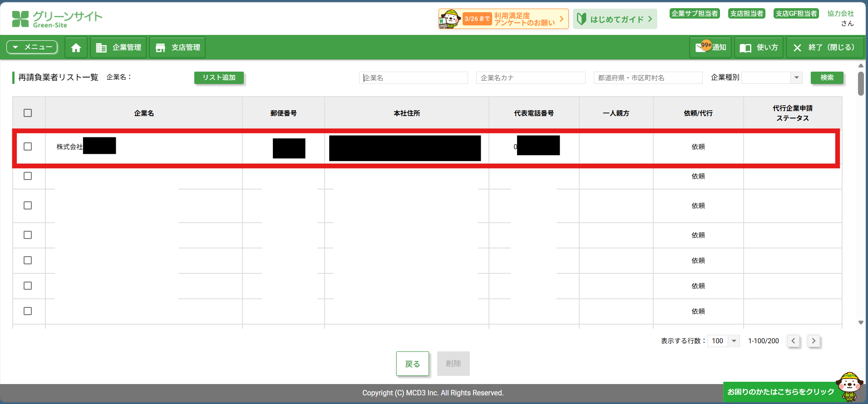Click the 検索 search button
Image resolution: width=868 pixels, height=404 pixels.
click(x=827, y=78)
